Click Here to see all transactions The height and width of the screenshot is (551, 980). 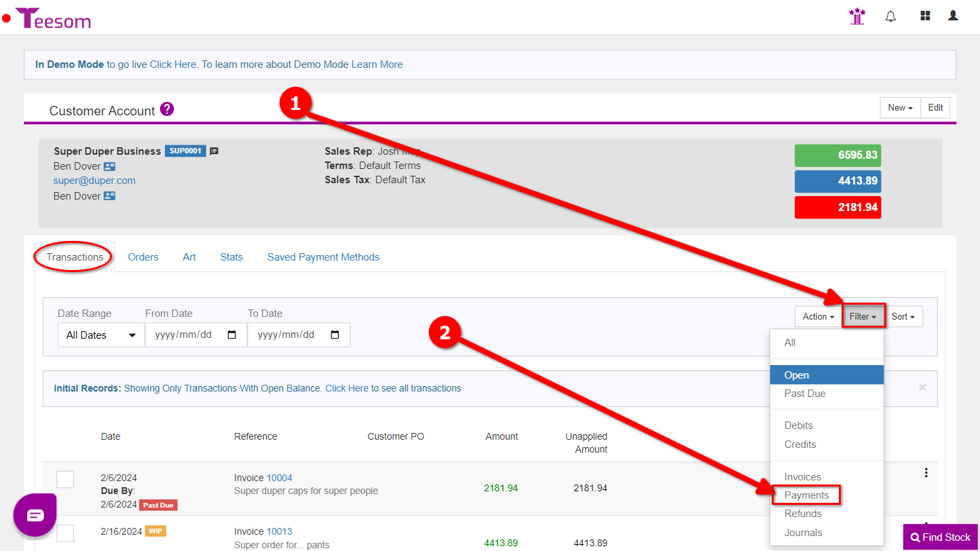[x=347, y=388]
